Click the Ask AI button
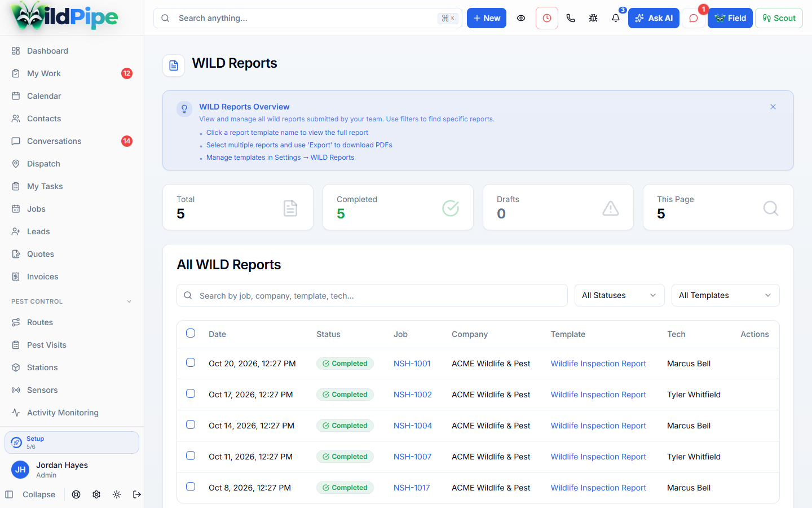The image size is (812, 508). pos(654,18)
